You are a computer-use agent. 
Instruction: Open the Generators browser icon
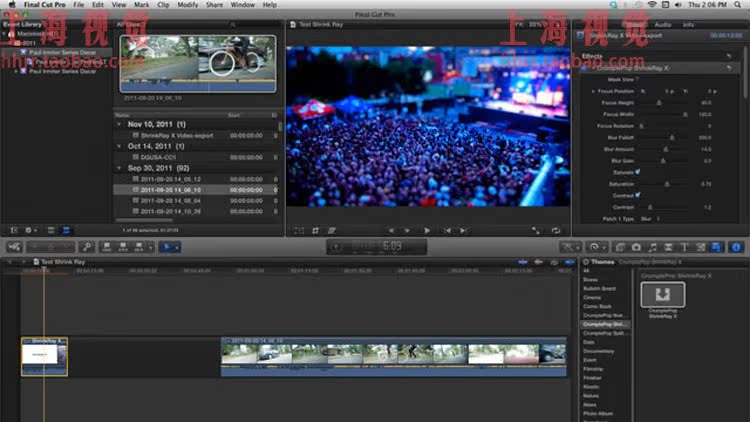[701, 247]
